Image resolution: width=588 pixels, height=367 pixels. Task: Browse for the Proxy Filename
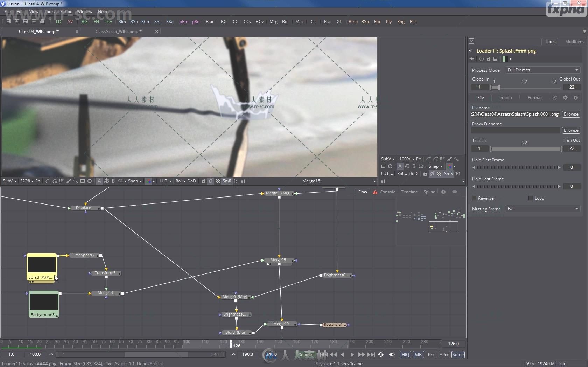click(571, 130)
